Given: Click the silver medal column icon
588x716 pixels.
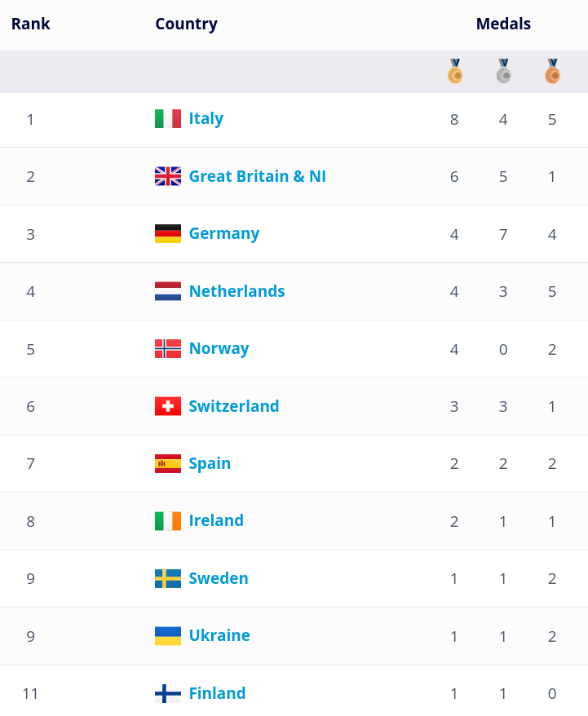Looking at the screenshot, I should point(503,71).
